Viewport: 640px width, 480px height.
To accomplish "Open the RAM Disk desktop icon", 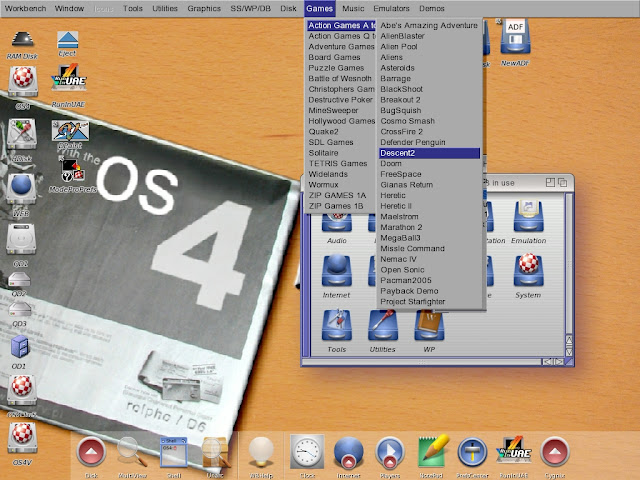I will coord(22,40).
